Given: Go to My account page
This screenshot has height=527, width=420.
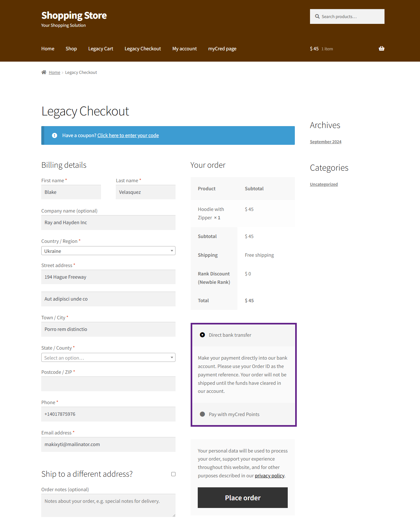Looking at the screenshot, I should pyautogui.click(x=184, y=49).
